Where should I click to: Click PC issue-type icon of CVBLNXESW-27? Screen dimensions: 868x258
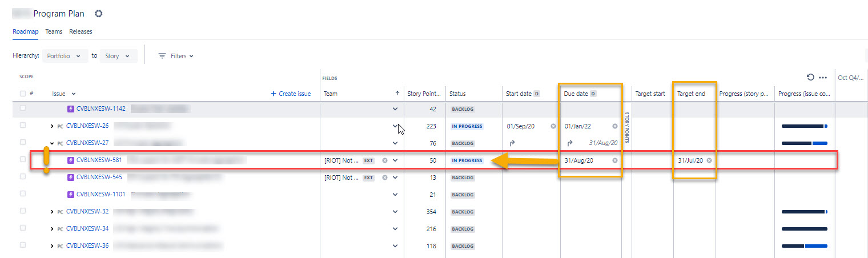(x=61, y=143)
